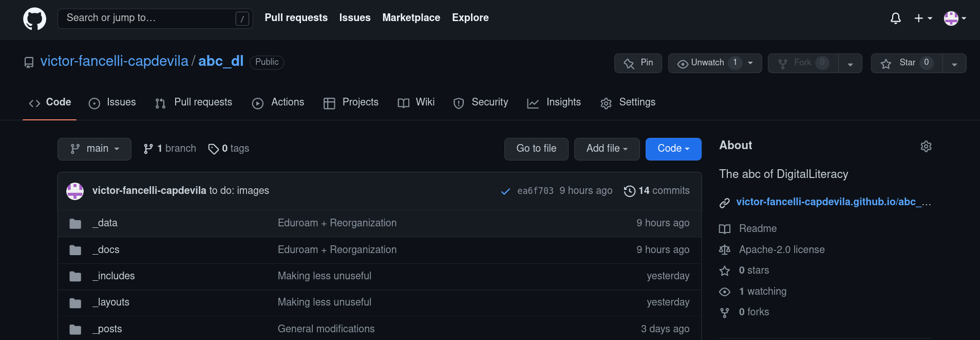View the 14 commits history
The width and height of the screenshot is (980, 340).
pos(656,191)
